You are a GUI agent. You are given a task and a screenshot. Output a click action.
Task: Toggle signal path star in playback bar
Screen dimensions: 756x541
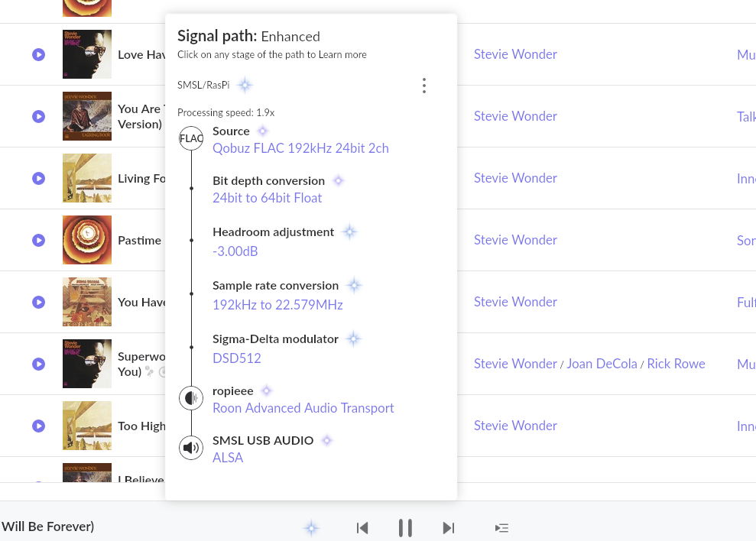[x=311, y=528]
